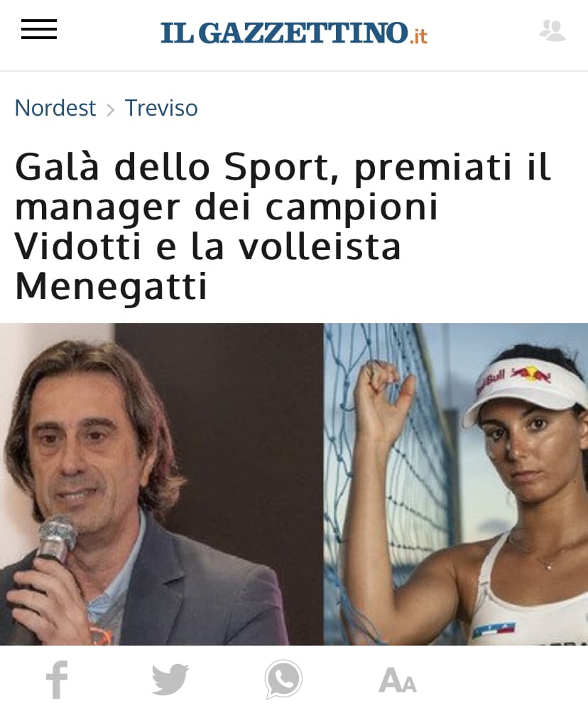The height and width of the screenshot is (728, 588).
Task: Open the Galà dello Sport headline
Action: [x=283, y=227]
